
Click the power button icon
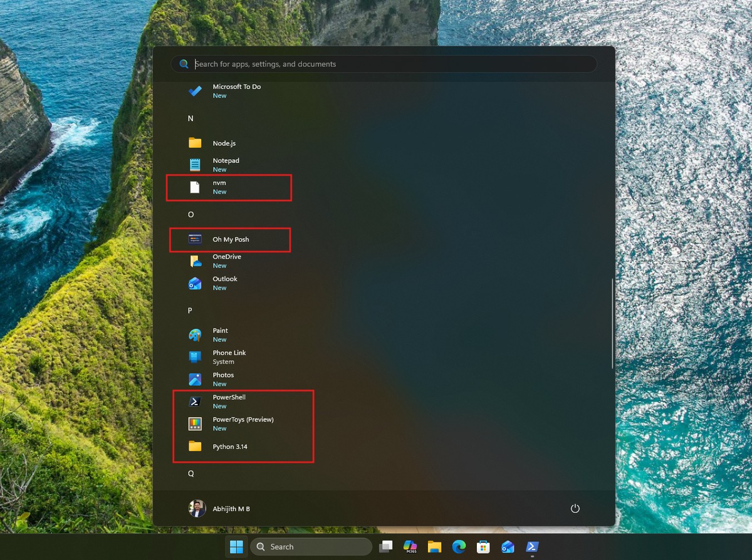click(575, 509)
